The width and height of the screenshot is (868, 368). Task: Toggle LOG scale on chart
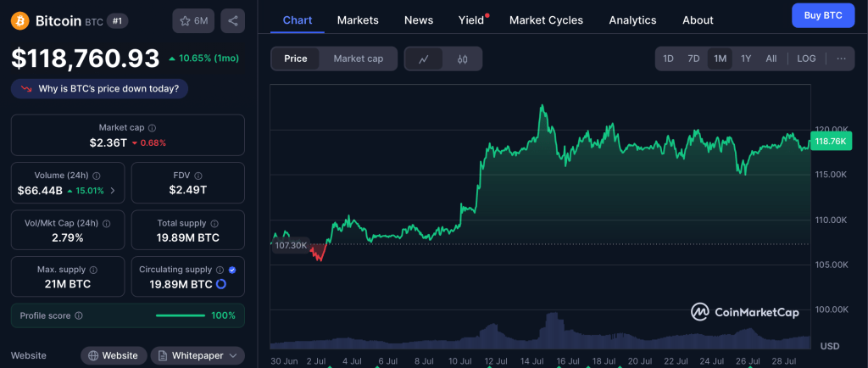(807, 59)
